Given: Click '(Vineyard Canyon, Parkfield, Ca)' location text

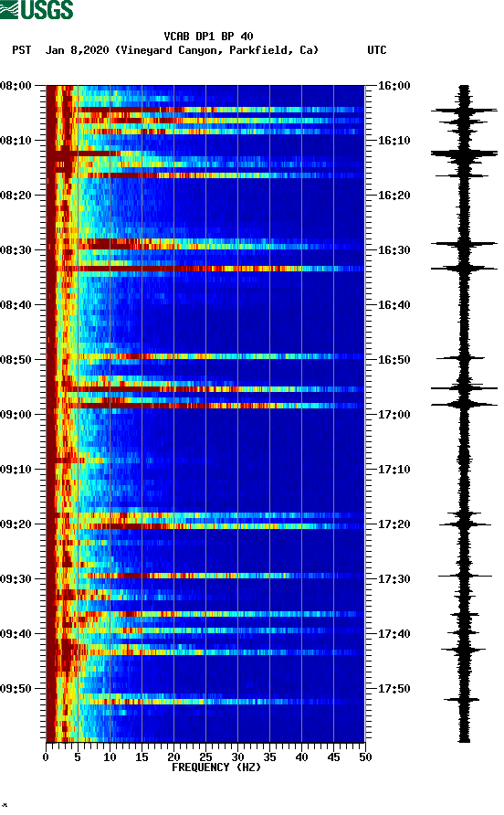Looking at the screenshot, I should pyautogui.click(x=216, y=50).
